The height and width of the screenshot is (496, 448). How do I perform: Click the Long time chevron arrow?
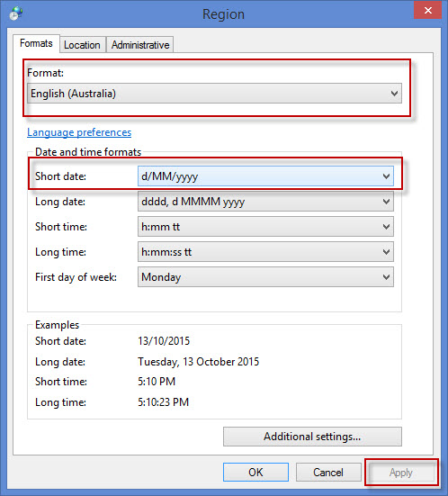click(x=386, y=252)
